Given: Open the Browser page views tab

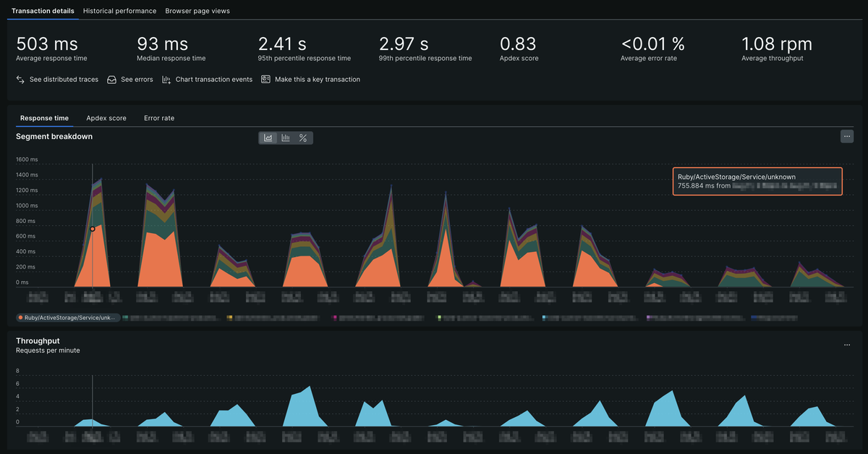Looking at the screenshot, I should click(197, 11).
